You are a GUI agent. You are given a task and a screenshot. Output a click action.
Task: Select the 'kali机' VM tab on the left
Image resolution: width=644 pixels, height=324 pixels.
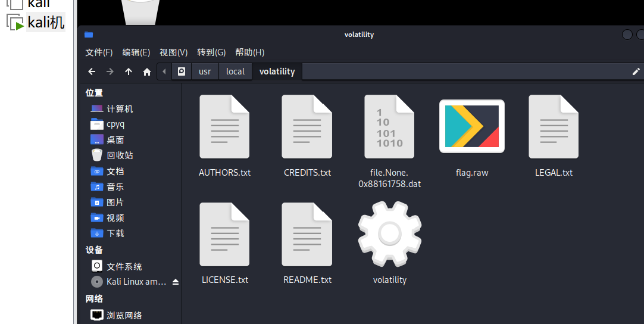tap(46, 22)
